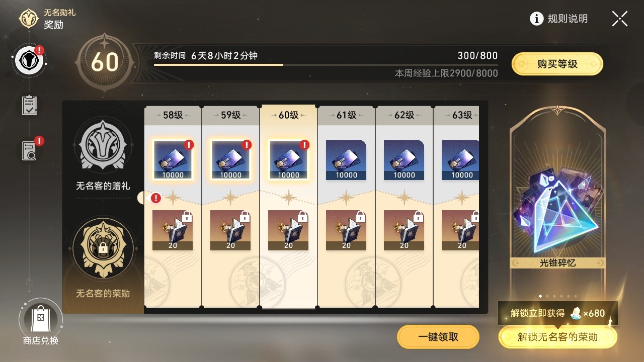This screenshot has width=644, height=362.
Task: Claim the level 59 credit reward
Action: [230, 160]
